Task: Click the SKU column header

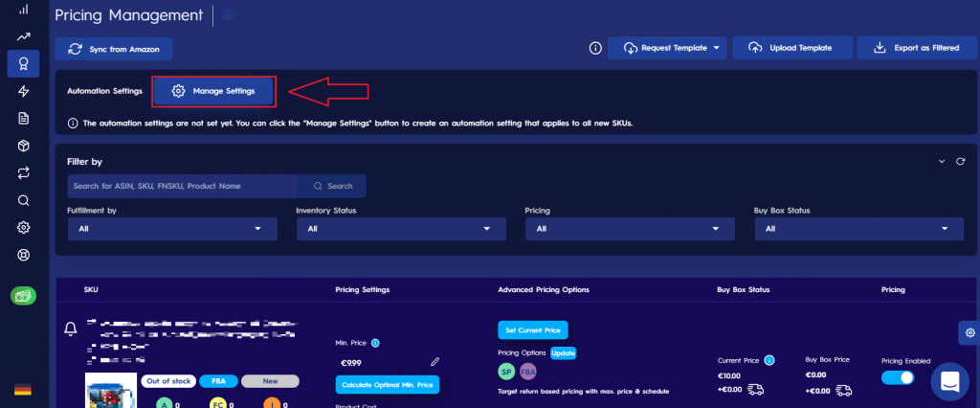Action: click(91, 290)
